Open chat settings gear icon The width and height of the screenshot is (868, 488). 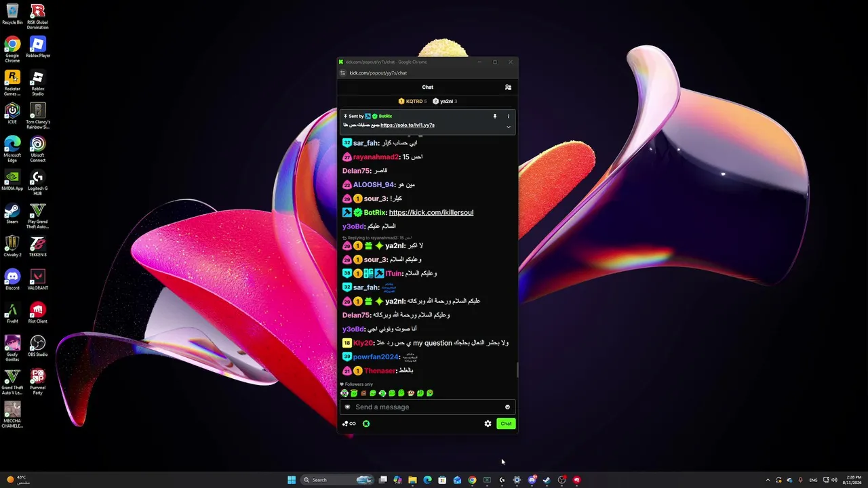[488, 424]
